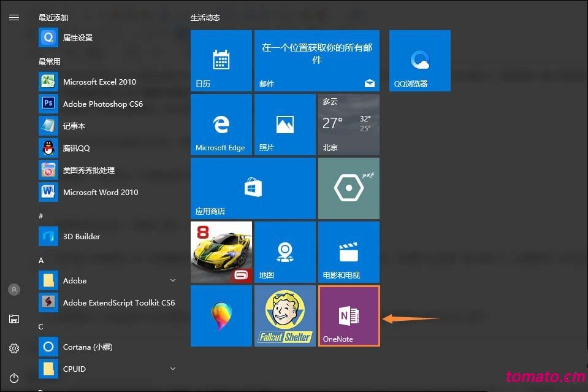Viewport: 588px width, 392px height.
Task: Open the Fallout Shelter tile
Action: click(x=285, y=316)
